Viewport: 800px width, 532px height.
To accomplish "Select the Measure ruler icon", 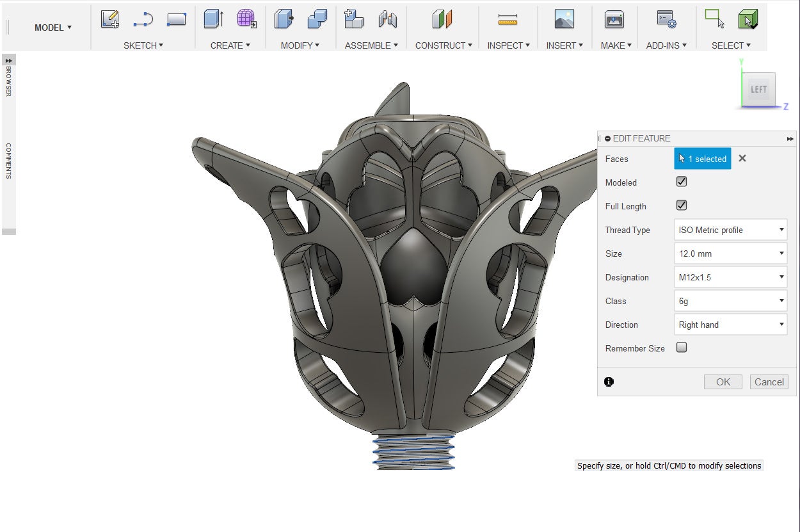I will coord(508,20).
